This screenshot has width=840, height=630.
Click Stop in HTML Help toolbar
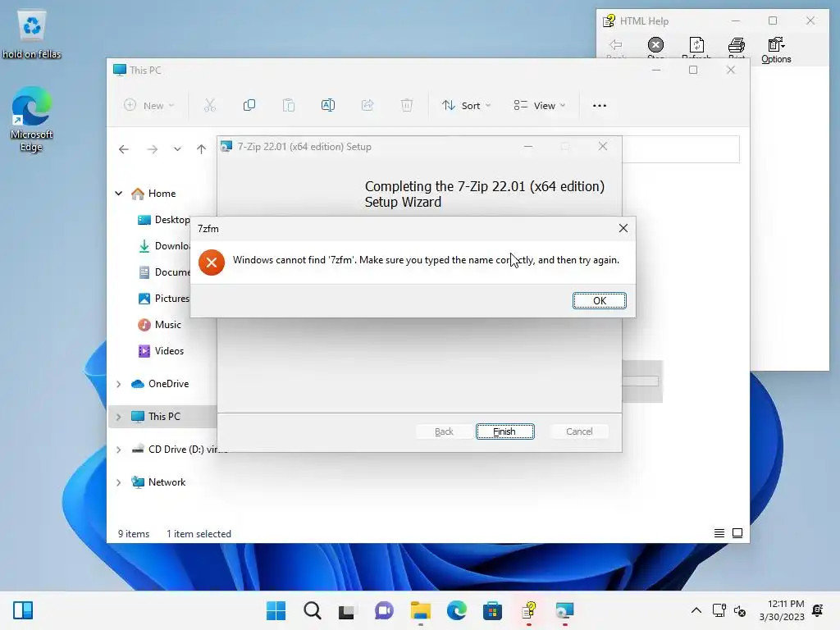(655, 47)
